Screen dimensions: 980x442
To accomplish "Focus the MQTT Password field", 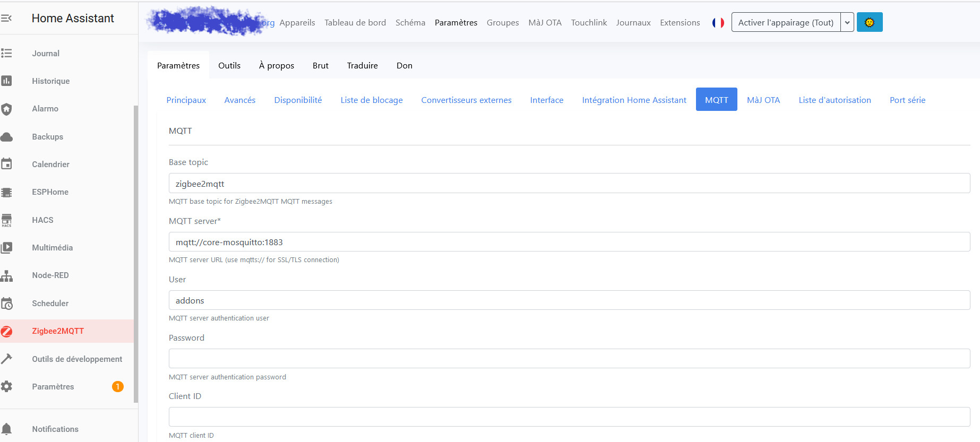I will click(569, 358).
